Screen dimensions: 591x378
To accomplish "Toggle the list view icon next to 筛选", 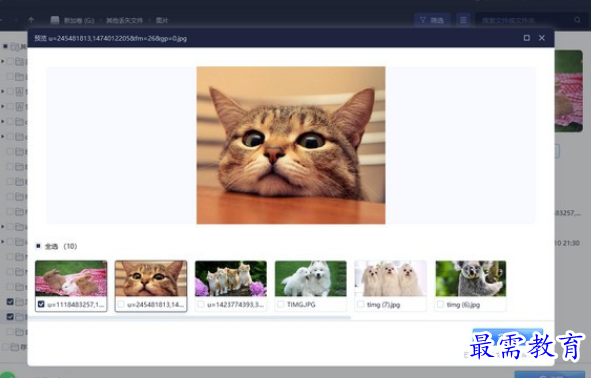I will [463, 20].
